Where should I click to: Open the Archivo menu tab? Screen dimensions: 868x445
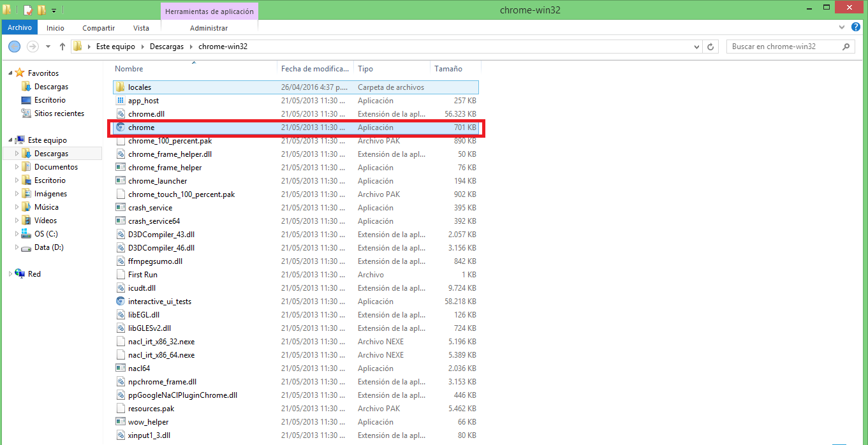20,27
